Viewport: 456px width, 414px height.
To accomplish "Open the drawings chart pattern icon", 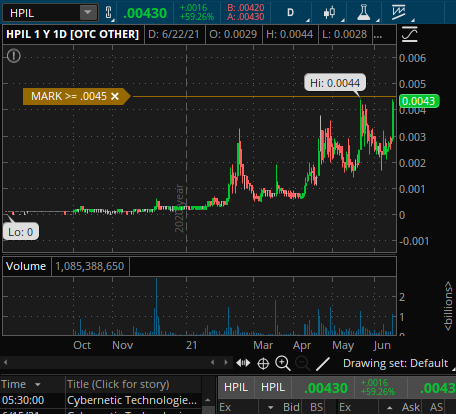I will tap(399, 13).
